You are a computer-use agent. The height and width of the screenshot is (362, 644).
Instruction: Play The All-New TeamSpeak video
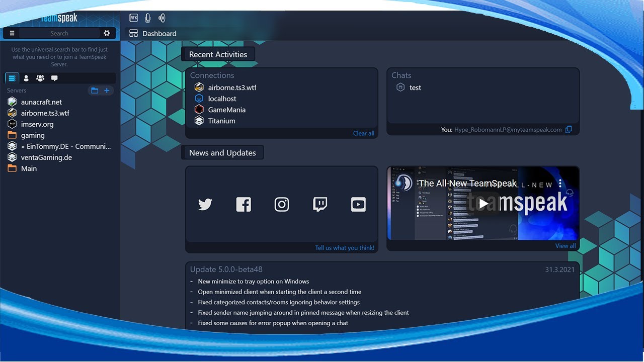(x=483, y=204)
